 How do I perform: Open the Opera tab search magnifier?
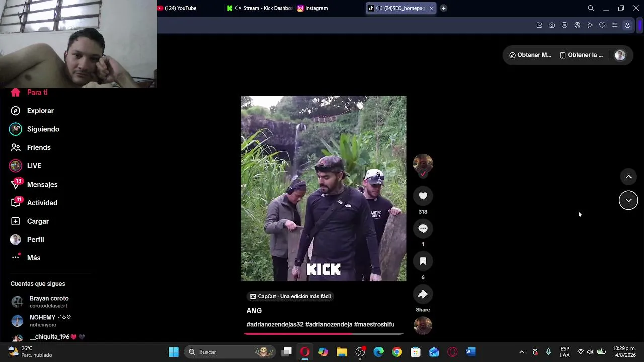(x=591, y=8)
